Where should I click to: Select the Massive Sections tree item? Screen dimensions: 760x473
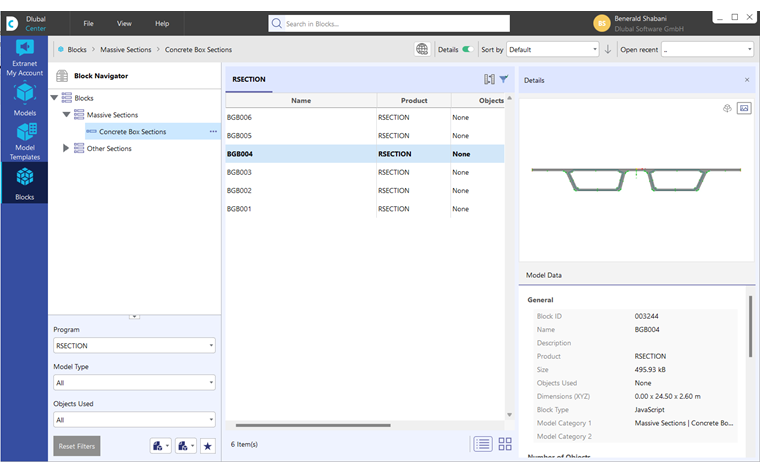[112, 115]
